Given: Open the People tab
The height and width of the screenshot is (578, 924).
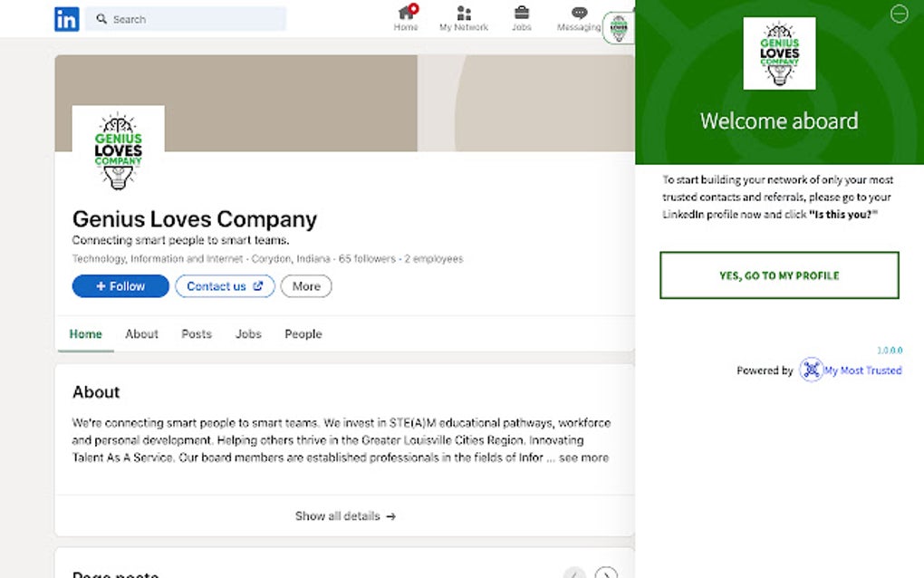Looking at the screenshot, I should [303, 333].
